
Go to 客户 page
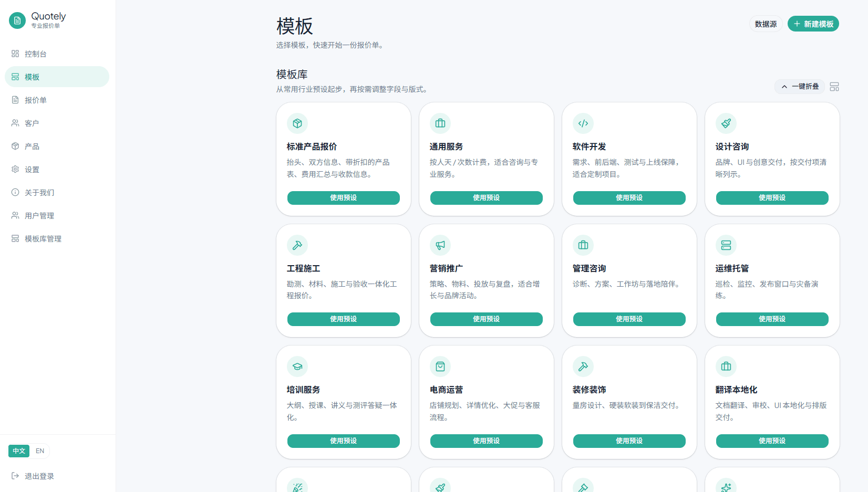coord(57,123)
